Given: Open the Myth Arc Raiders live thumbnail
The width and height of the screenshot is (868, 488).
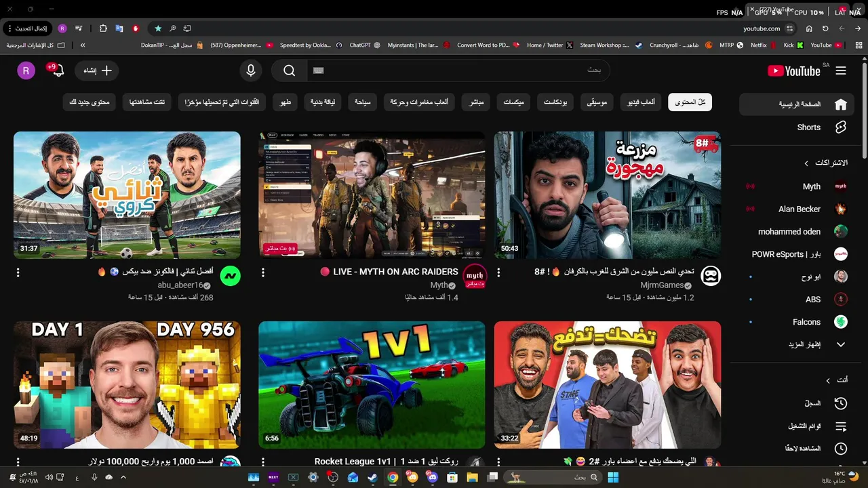Looking at the screenshot, I should tap(372, 195).
